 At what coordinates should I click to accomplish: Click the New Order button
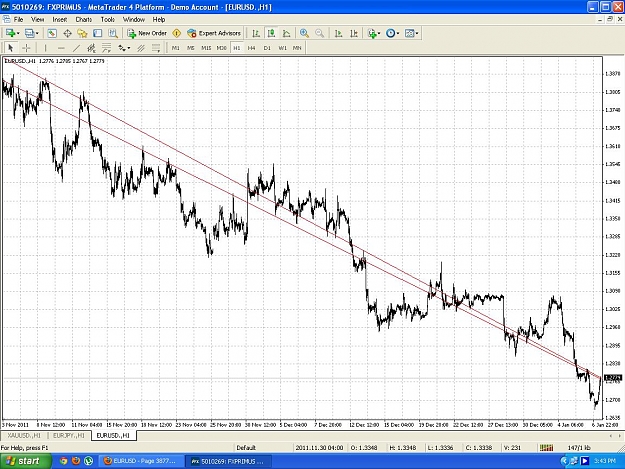point(147,33)
